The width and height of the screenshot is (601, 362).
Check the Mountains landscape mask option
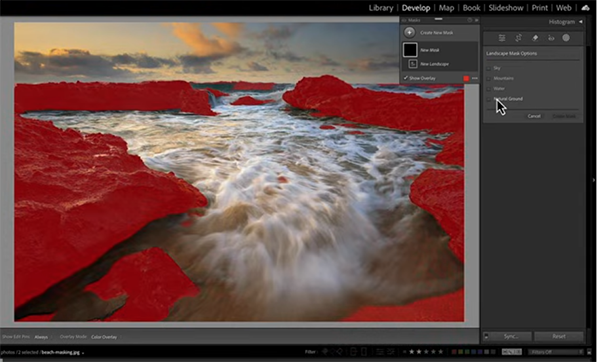[x=488, y=79]
